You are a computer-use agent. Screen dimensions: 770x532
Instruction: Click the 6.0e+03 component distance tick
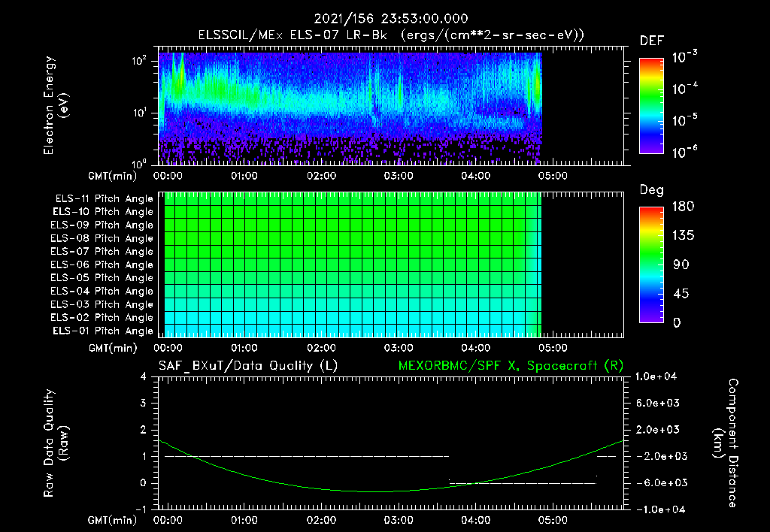coord(657,404)
